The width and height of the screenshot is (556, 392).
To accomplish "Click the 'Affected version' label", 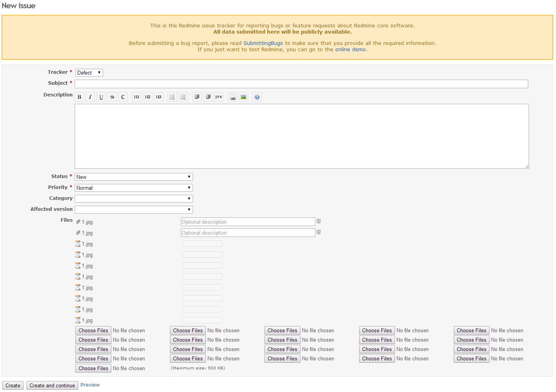I will pyautogui.click(x=52, y=209).
